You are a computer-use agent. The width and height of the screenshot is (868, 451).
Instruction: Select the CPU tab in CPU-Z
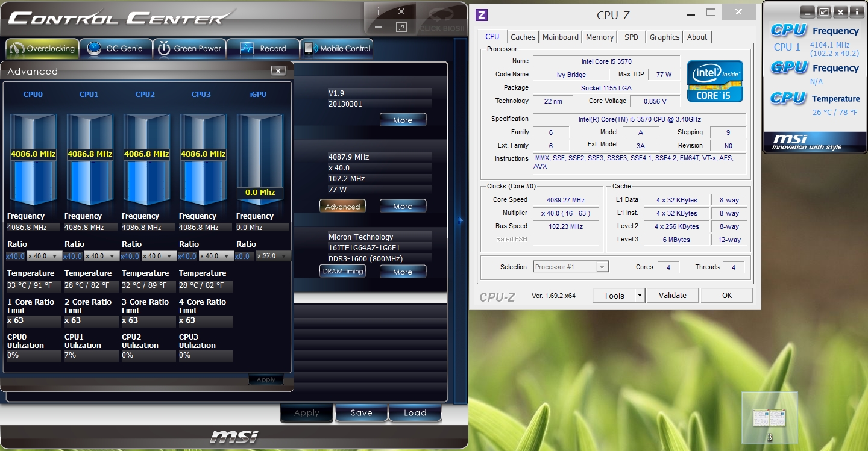pyautogui.click(x=492, y=37)
